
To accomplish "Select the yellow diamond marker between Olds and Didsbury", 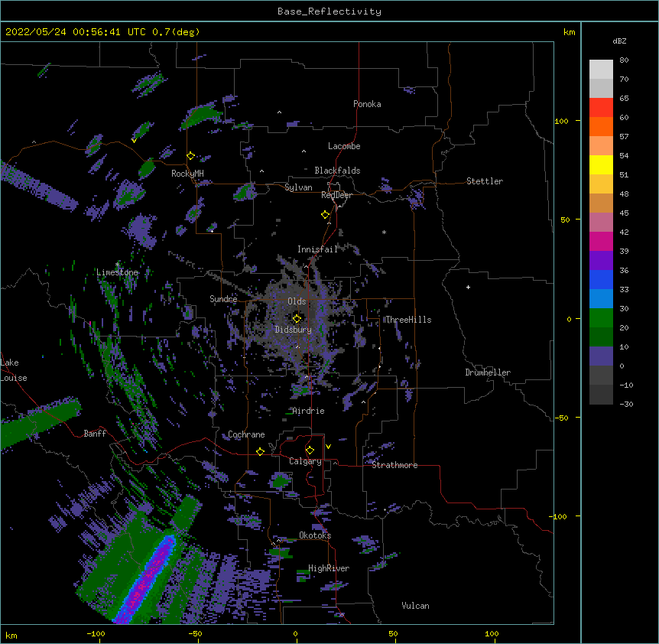I will click(297, 318).
